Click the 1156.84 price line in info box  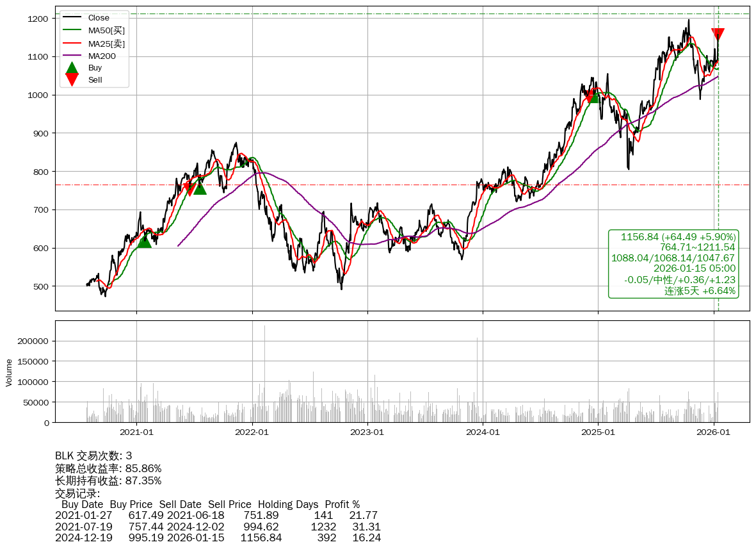click(678, 237)
